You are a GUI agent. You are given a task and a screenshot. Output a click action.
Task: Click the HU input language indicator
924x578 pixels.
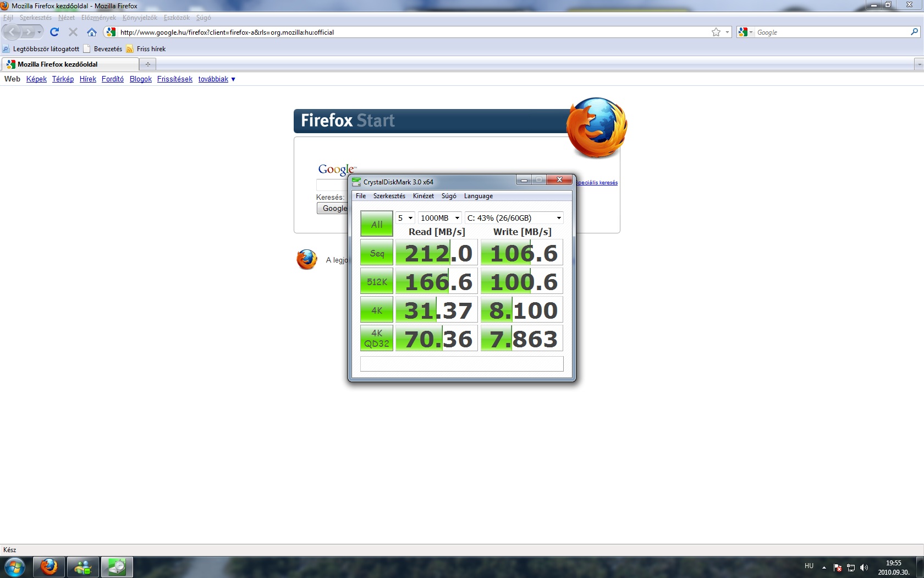[809, 566]
